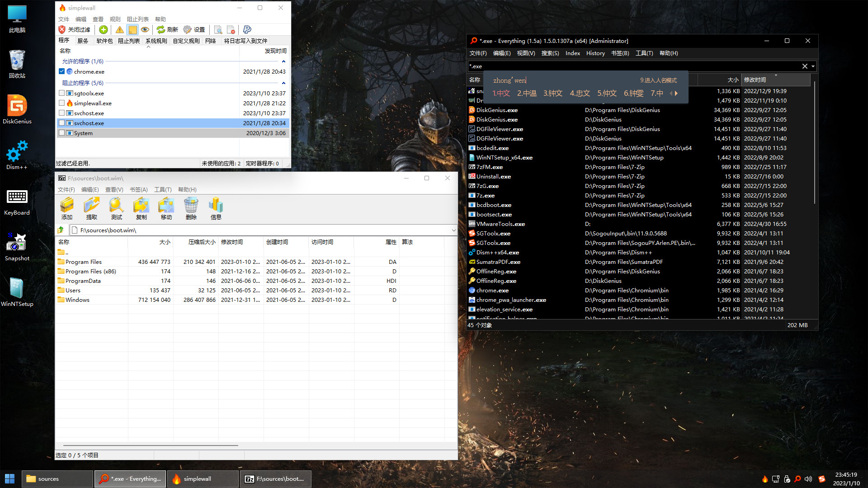This screenshot has height=488, width=868.
Task: Click 复制 copy icon in 7-Zip
Action: [142, 209]
